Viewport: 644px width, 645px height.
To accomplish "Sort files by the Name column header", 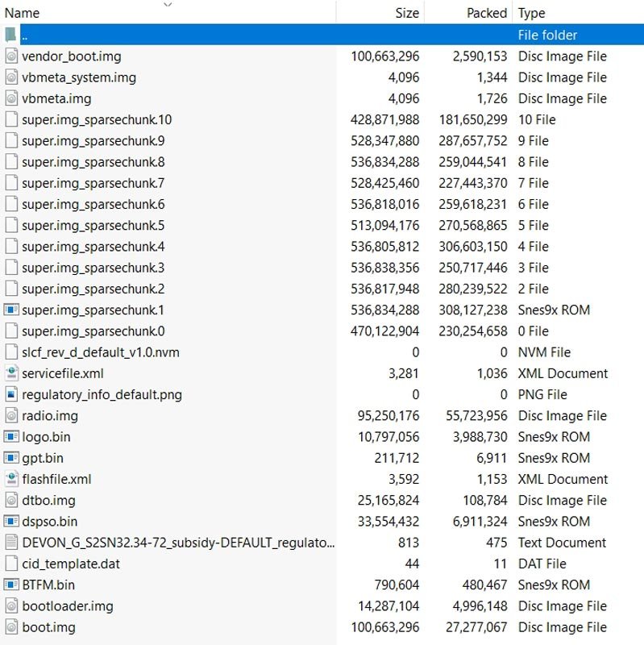I will (x=23, y=13).
